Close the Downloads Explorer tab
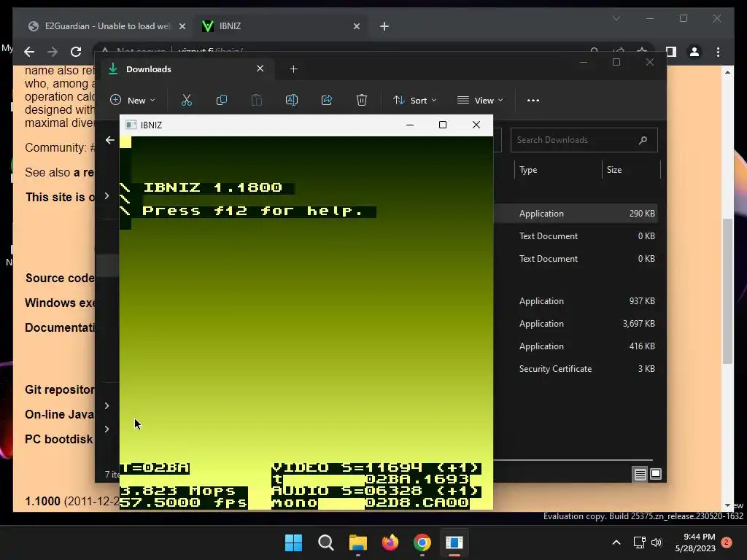Viewport: 747px width, 560px height. [x=260, y=69]
